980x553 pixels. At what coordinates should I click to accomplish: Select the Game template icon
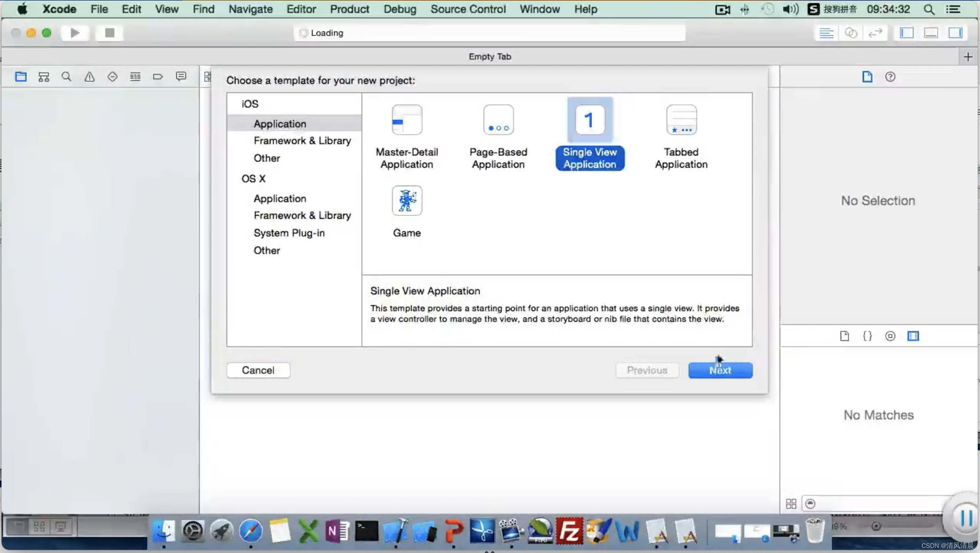click(x=406, y=200)
